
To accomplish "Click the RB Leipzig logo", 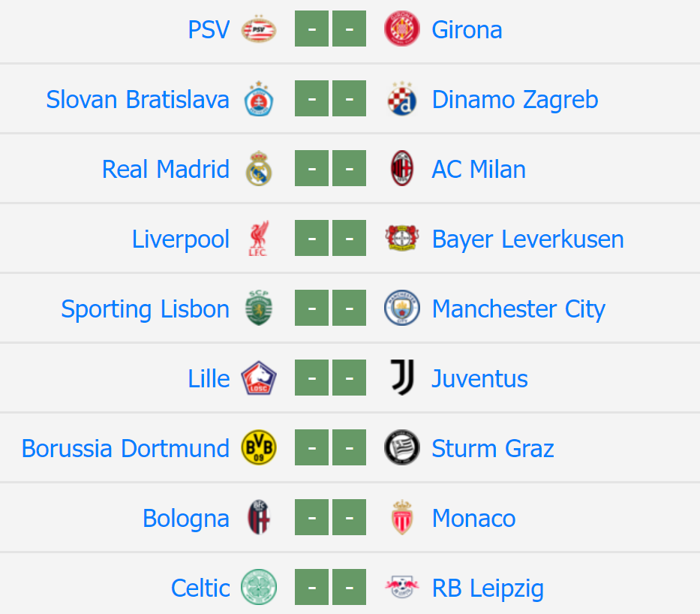I will [401, 588].
